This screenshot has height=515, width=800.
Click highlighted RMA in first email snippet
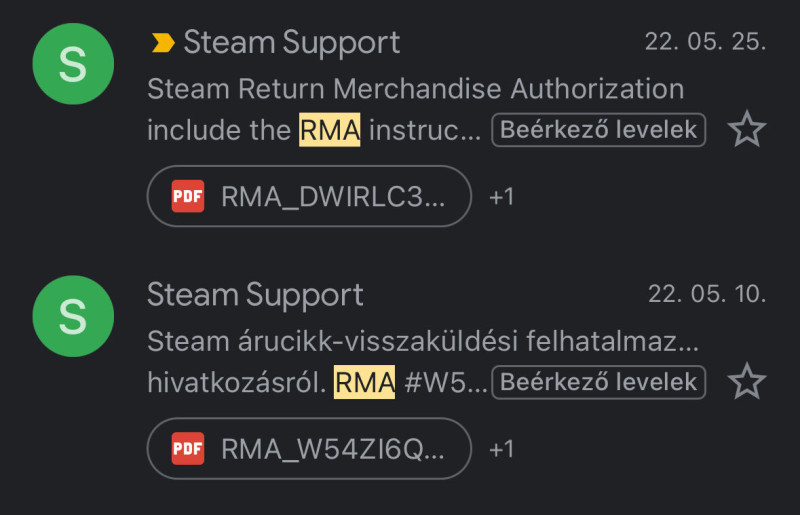click(329, 130)
